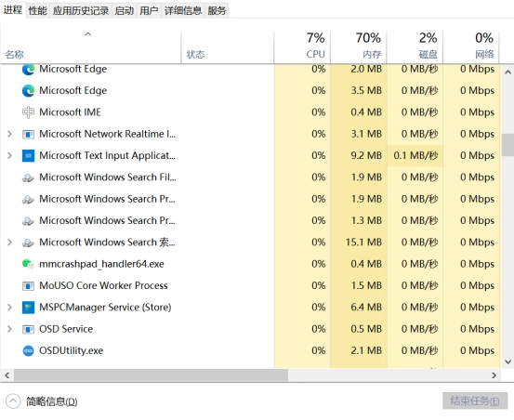
Task: Click the 0.1 MB/秒 disk value
Action: pos(415,155)
